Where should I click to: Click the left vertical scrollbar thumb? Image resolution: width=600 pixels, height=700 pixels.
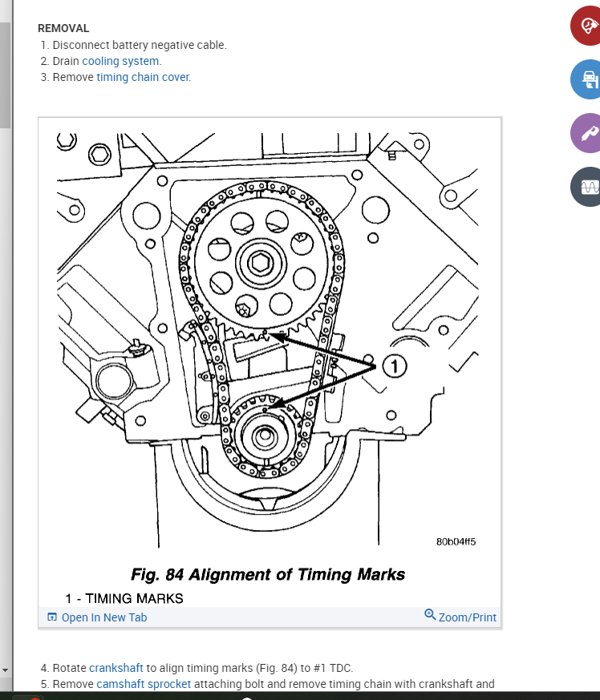point(5,75)
